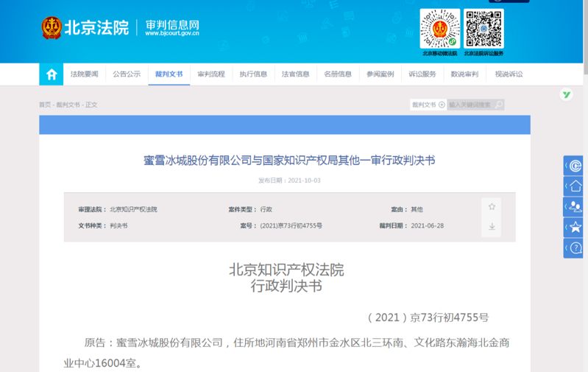Click the sidebar house icon

tap(573, 186)
